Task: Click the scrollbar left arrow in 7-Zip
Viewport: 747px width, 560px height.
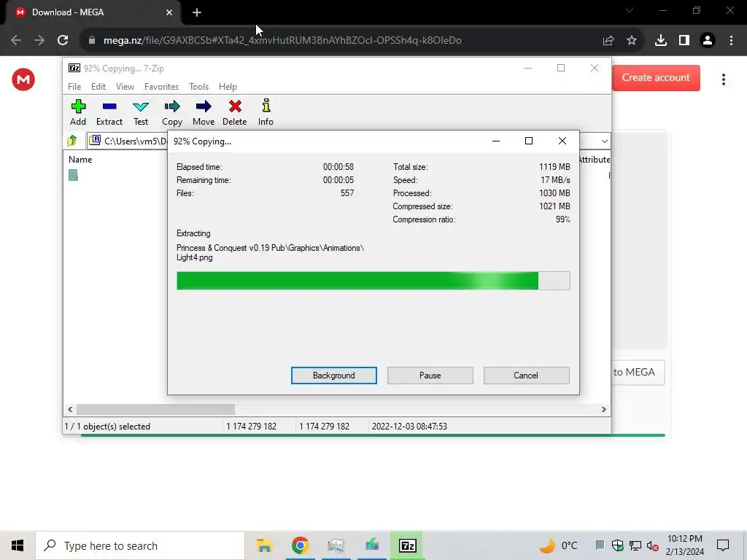Action: 71,410
